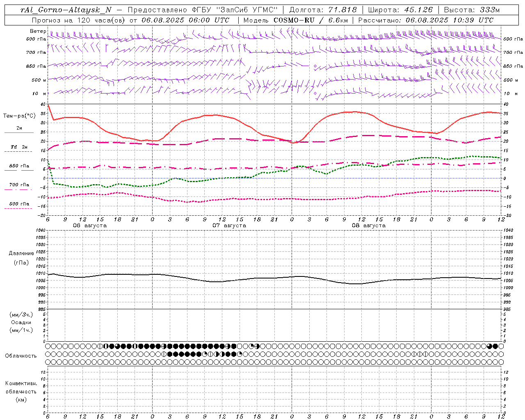Click the Модель COSMO-RU / 6.6км text
This screenshot has width=525, height=420.
(x=296, y=20)
